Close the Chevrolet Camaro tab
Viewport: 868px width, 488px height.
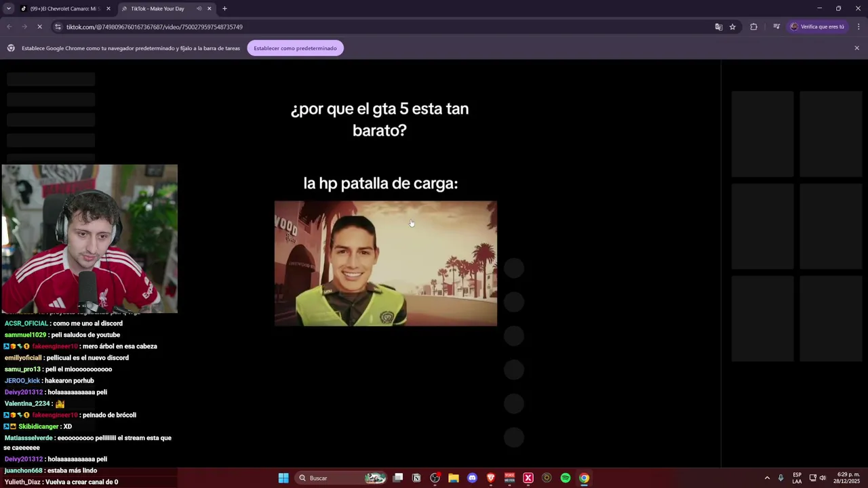[x=108, y=9]
